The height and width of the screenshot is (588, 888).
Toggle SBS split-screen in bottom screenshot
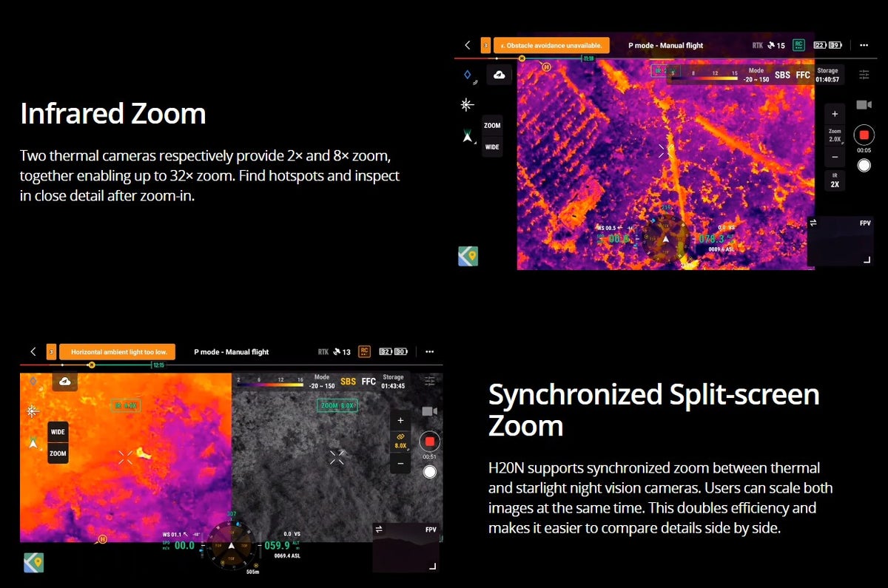pos(348,382)
